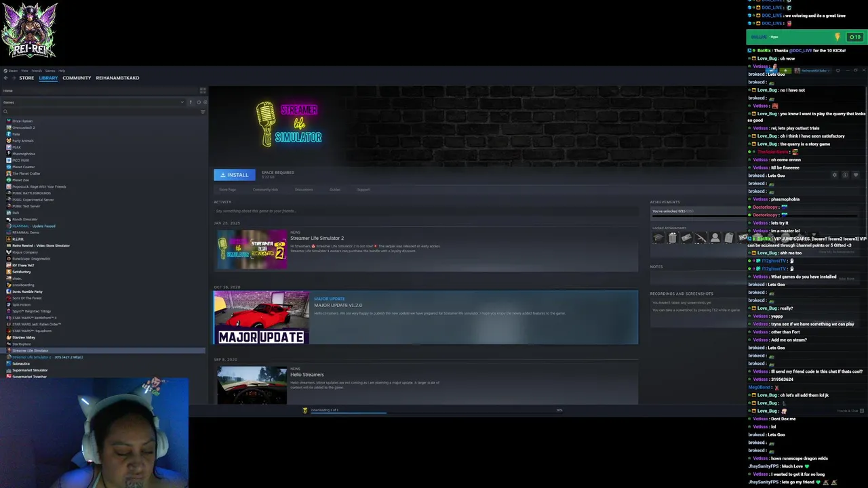
Task: Open the REIHANAMGTKAKO profile tab
Action: [x=117, y=78]
